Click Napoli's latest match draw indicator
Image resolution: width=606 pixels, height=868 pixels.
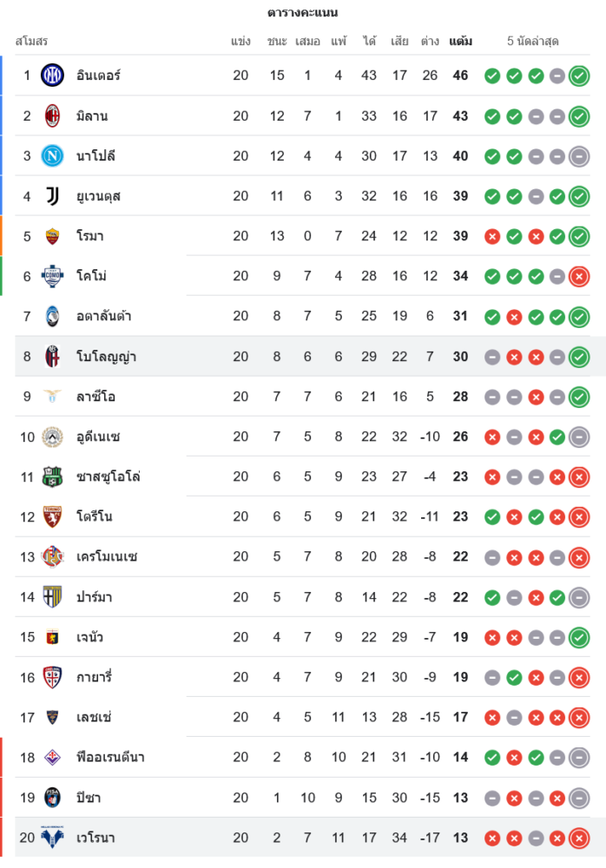[x=579, y=156]
